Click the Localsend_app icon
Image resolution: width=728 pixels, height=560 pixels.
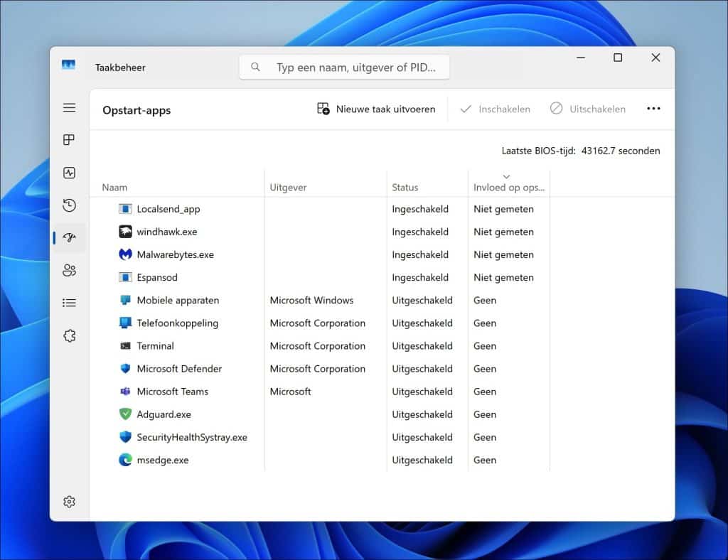coord(125,209)
